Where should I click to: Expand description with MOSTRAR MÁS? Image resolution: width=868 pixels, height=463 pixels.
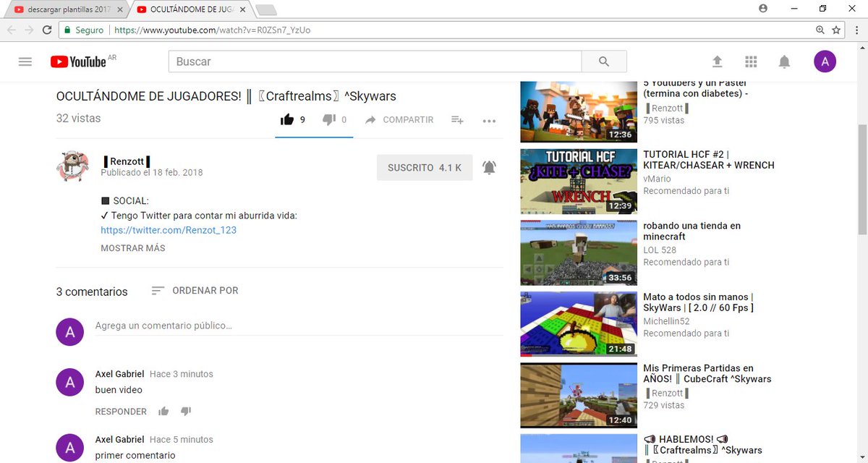(x=133, y=248)
